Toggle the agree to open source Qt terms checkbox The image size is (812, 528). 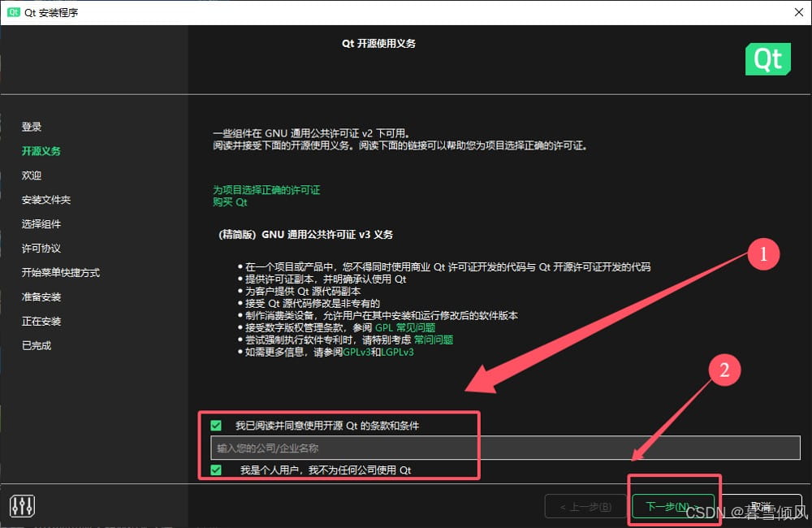(x=216, y=426)
